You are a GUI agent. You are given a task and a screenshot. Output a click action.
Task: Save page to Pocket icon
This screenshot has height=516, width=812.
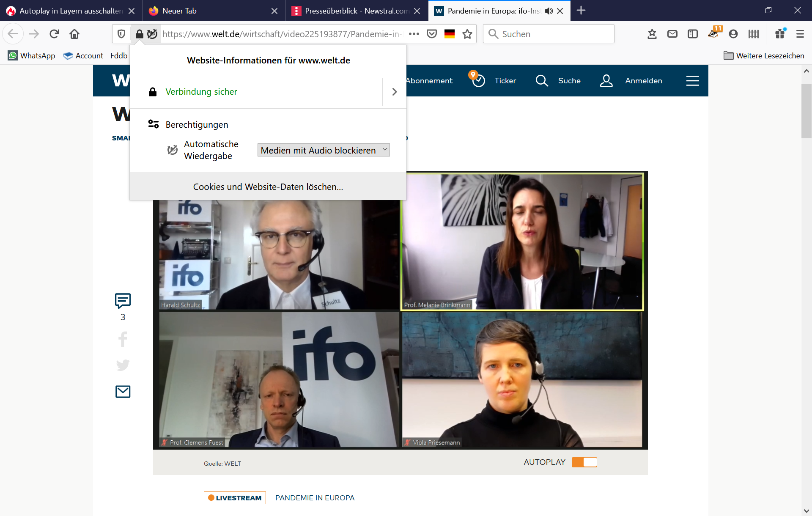pyautogui.click(x=431, y=34)
